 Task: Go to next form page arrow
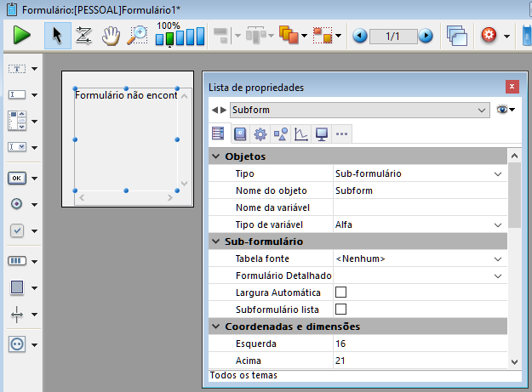coord(425,37)
